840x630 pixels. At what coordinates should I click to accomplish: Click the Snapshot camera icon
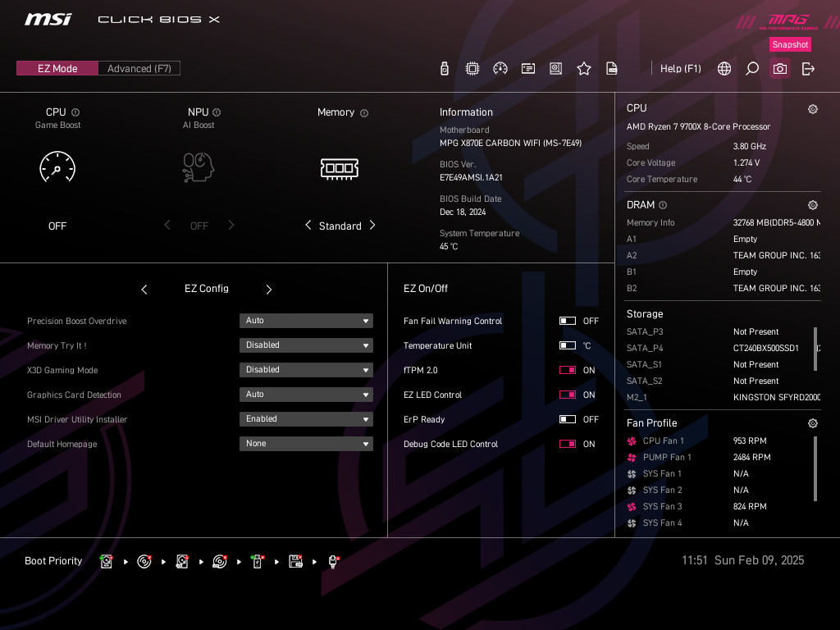[x=779, y=69]
